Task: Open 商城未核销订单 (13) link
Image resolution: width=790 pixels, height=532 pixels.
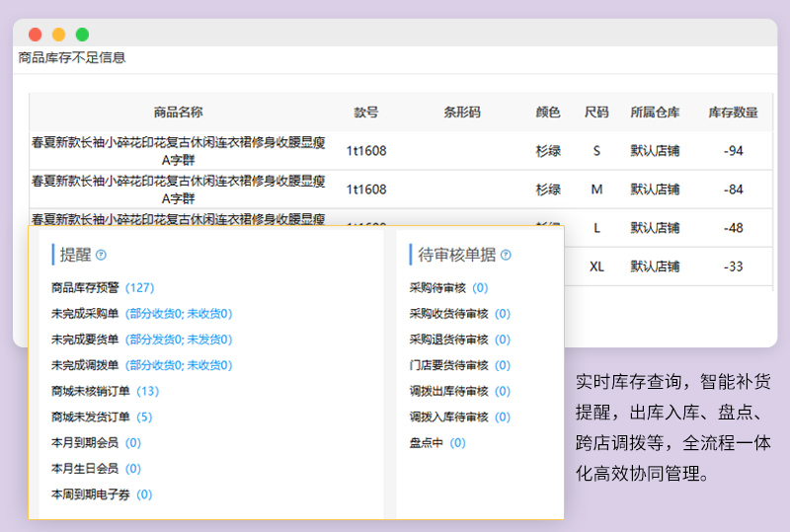Action: coord(147,391)
